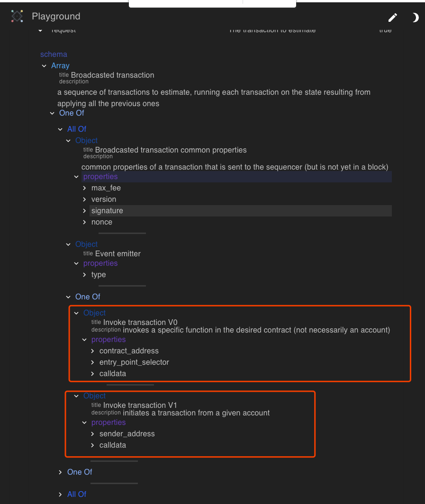
Task: Expand the bottom One Of node
Action: coord(60,472)
